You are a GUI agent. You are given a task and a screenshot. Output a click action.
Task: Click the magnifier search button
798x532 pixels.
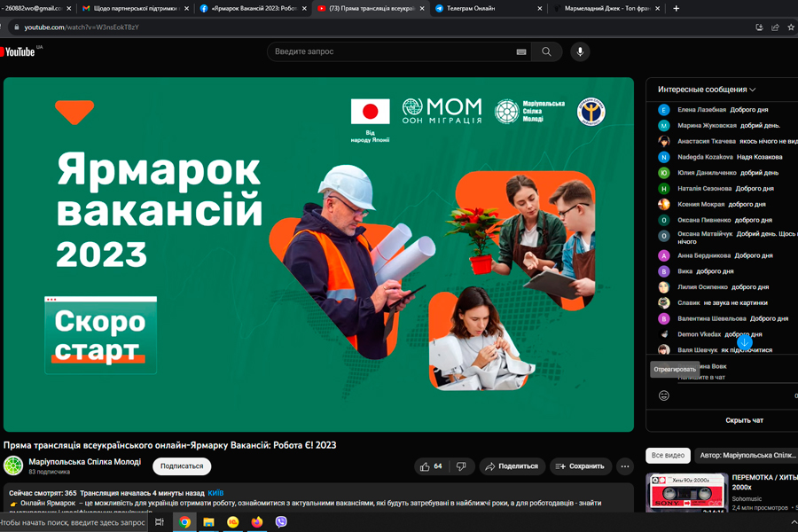(546, 51)
